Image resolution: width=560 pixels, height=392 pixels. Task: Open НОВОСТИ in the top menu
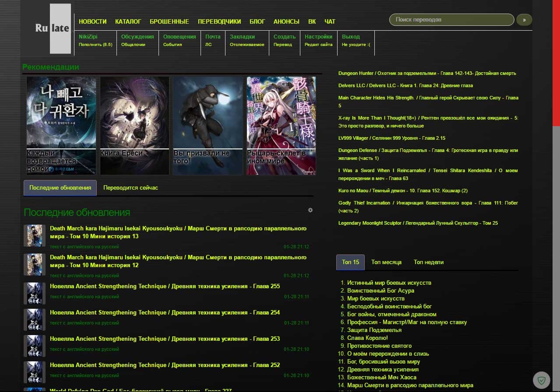click(93, 21)
